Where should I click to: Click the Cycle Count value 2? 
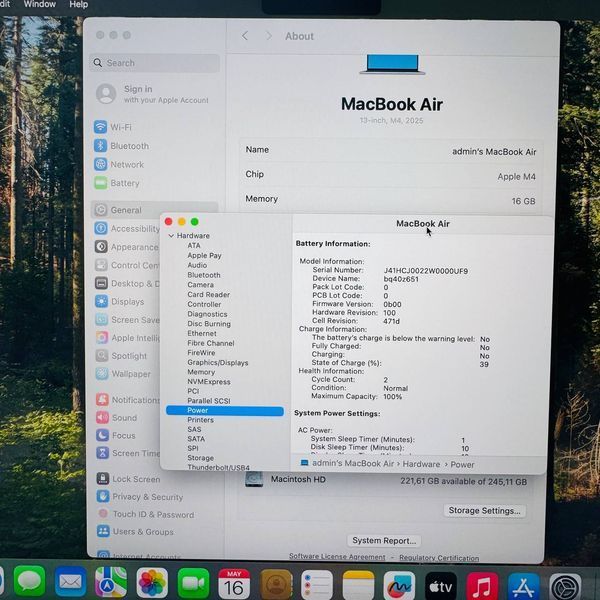click(386, 380)
